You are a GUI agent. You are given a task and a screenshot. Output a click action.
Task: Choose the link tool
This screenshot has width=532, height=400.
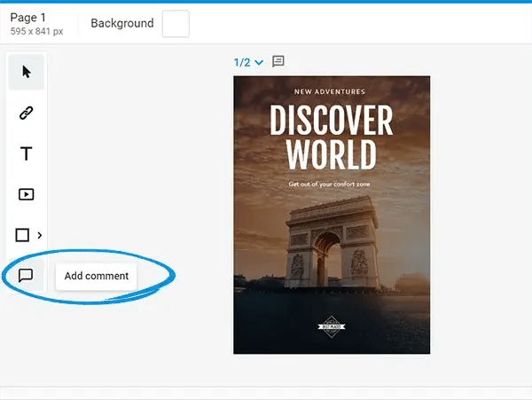26,113
